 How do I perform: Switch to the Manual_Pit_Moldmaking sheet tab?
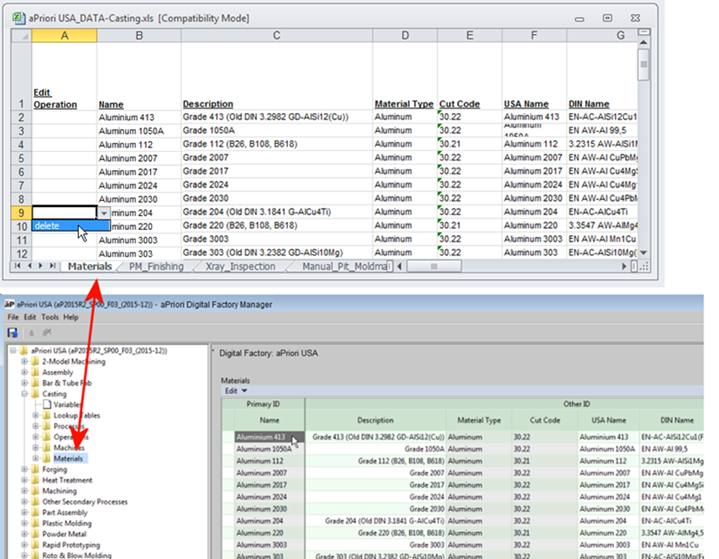[x=344, y=266]
